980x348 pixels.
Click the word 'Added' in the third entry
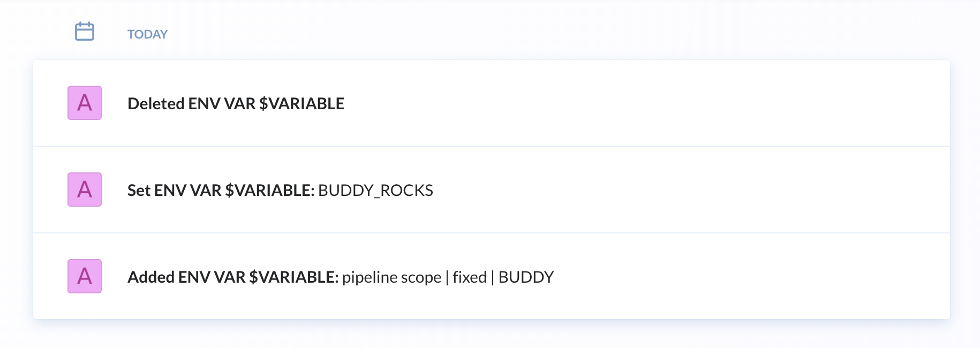coord(150,277)
